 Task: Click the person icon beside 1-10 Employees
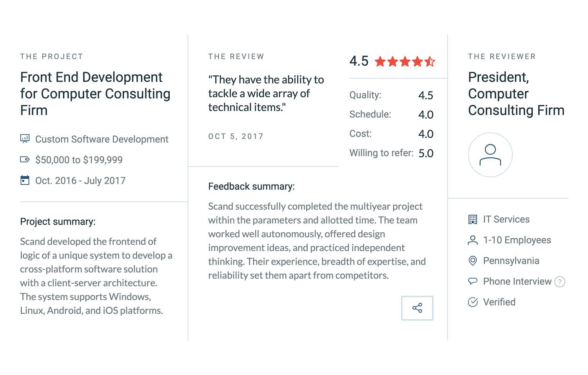(x=473, y=240)
